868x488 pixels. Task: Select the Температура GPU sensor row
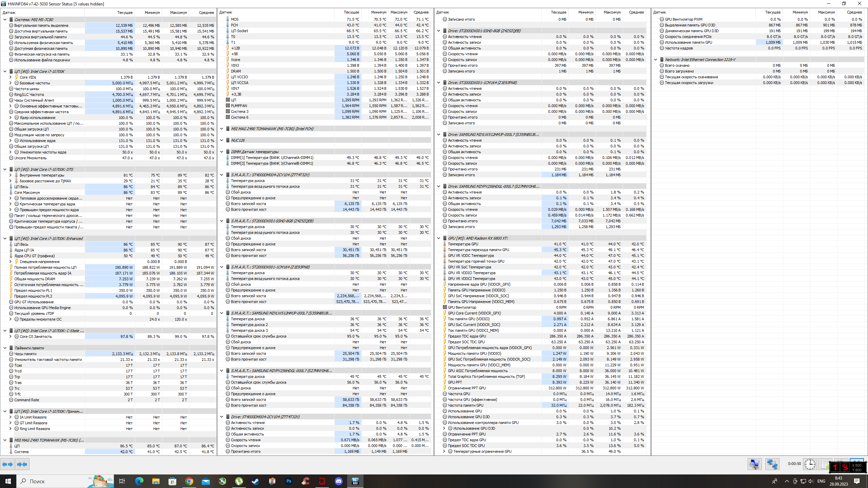click(x=463, y=244)
